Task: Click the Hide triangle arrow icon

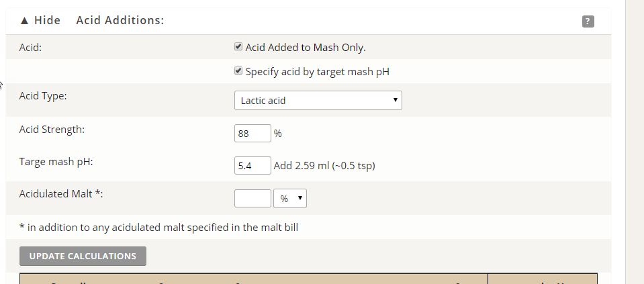Action: [25, 21]
